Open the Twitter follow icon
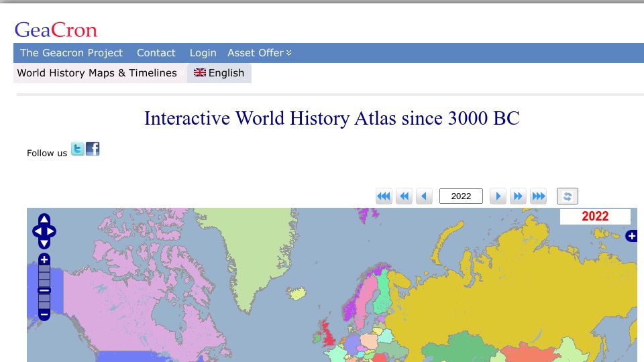The image size is (644, 362). point(78,149)
